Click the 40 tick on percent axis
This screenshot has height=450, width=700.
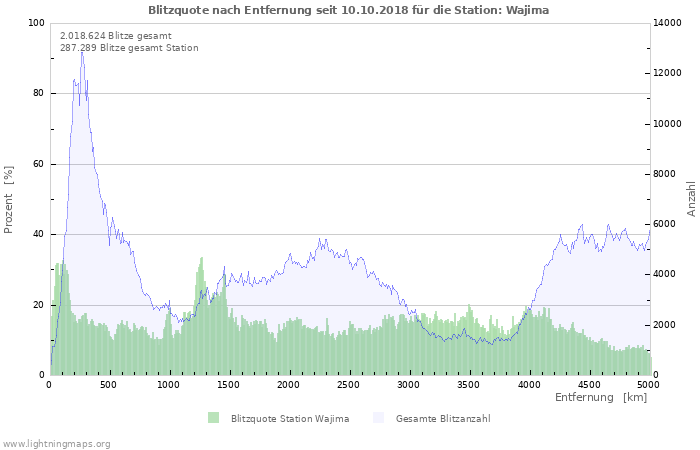[38, 234]
